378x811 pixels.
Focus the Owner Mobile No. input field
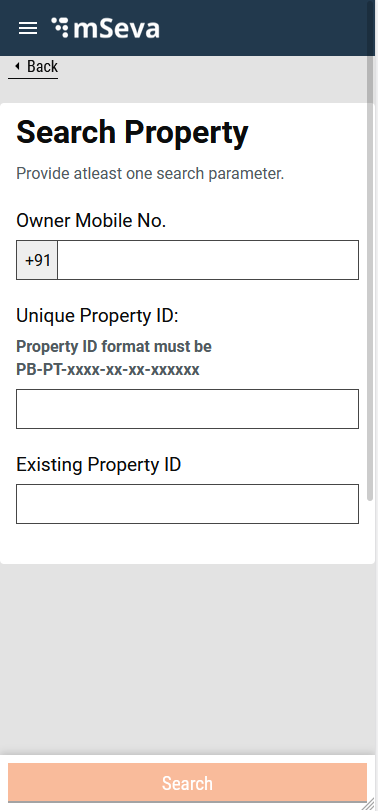tap(208, 260)
